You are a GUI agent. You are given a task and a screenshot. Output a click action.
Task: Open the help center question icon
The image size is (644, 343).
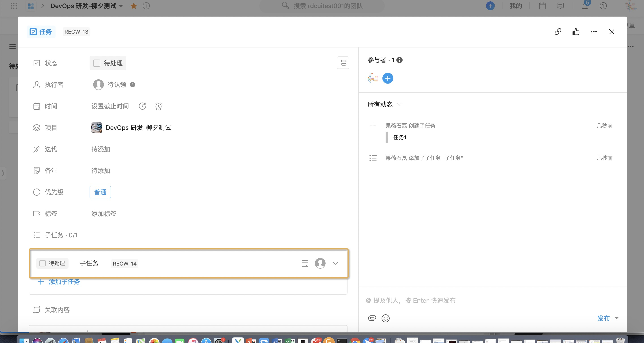click(603, 6)
